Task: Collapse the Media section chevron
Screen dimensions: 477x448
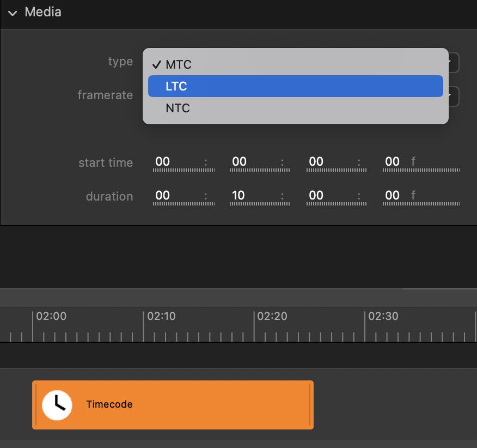Action: [x=13, y=13]
